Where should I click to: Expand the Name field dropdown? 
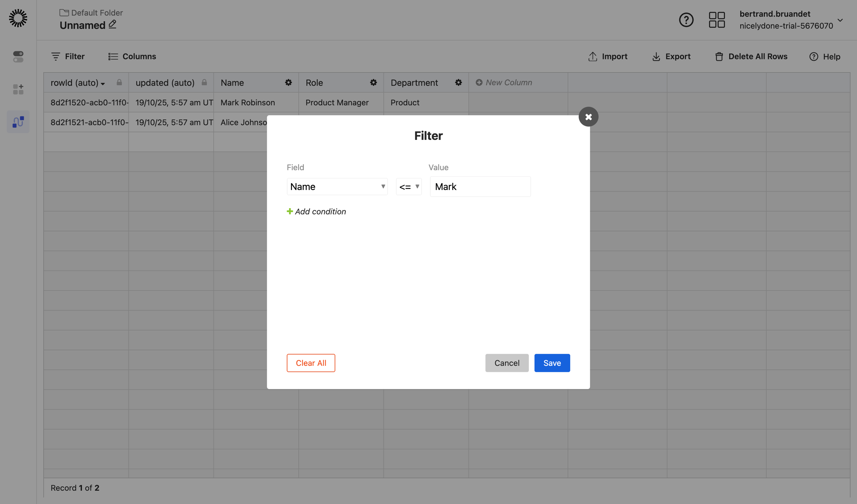(337, 186)
